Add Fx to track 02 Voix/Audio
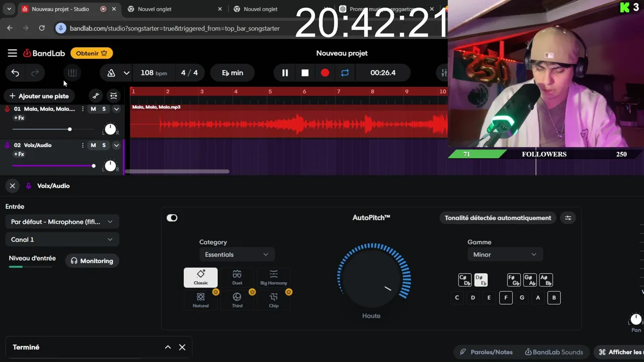 (19, 154)
